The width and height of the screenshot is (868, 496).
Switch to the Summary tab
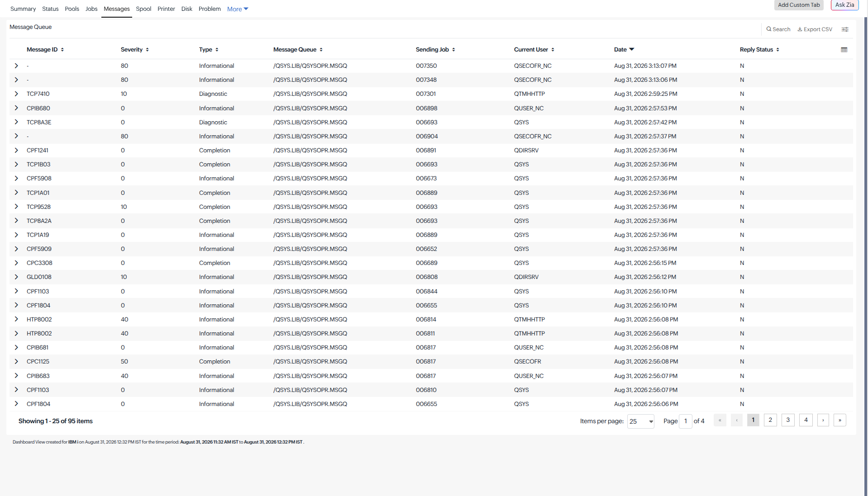[23, 9]
